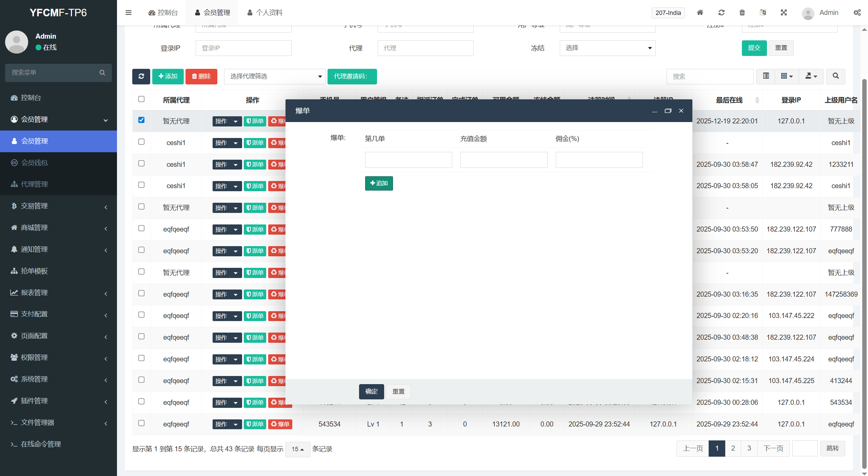Open 会员钱包 in the sidebar

coord(34,163)
